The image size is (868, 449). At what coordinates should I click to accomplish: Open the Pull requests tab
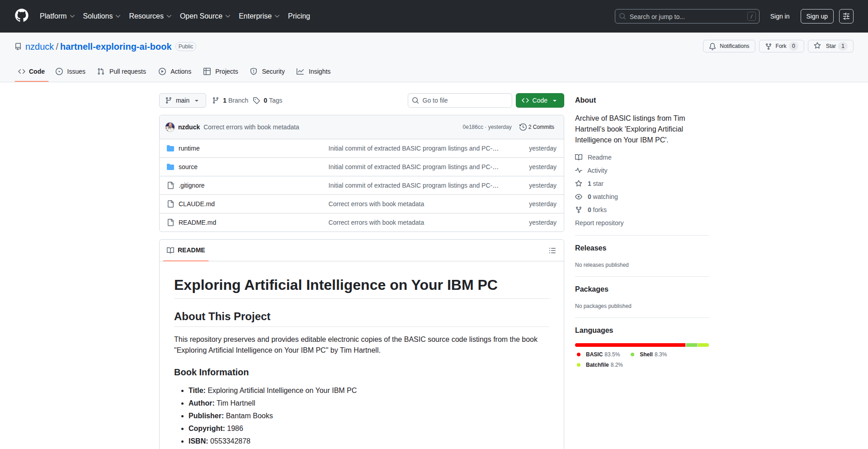coord(122,71)
